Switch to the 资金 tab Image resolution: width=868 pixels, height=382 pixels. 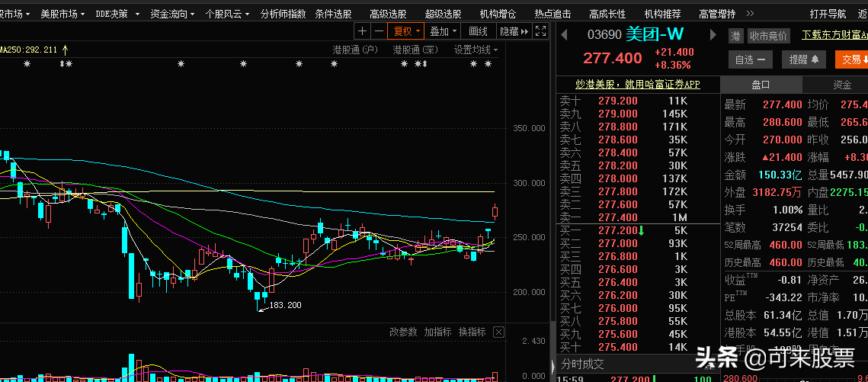pos(842,85)
